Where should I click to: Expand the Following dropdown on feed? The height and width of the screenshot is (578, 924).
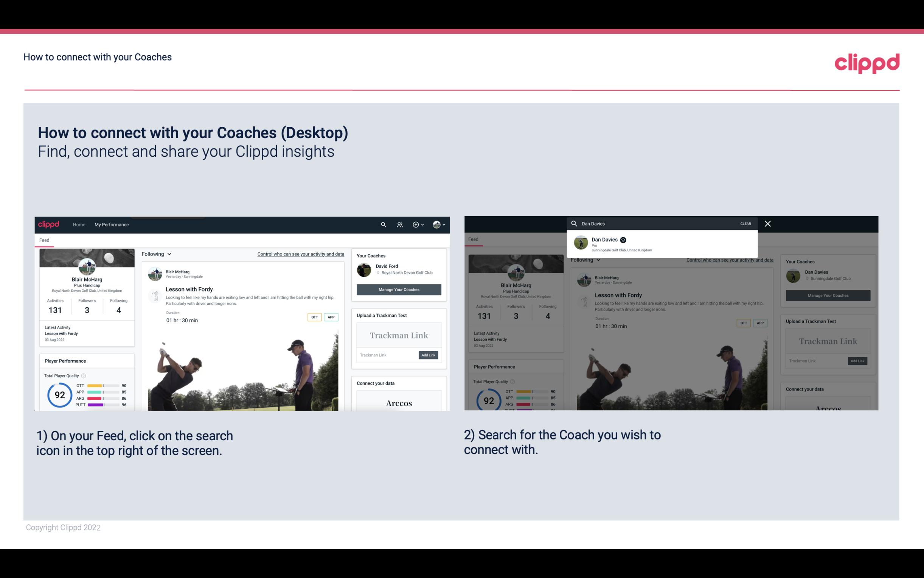tap(156, 254)
